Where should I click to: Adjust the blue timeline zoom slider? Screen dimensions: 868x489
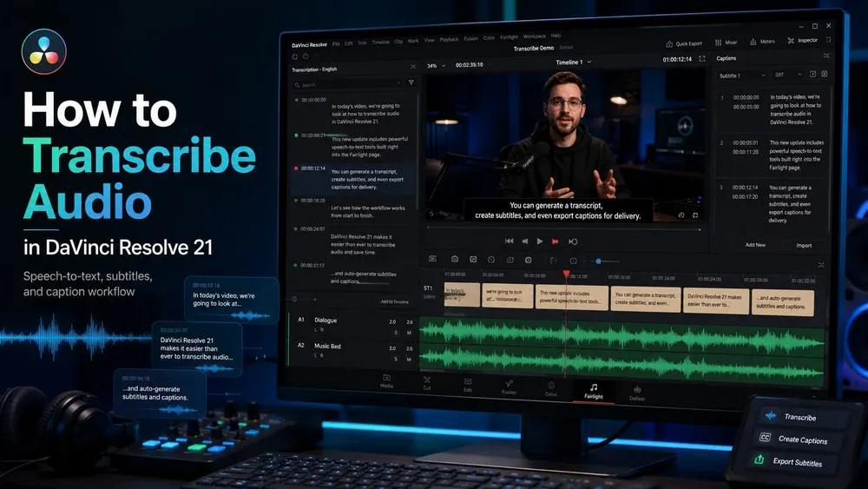[x=598, y=261]
